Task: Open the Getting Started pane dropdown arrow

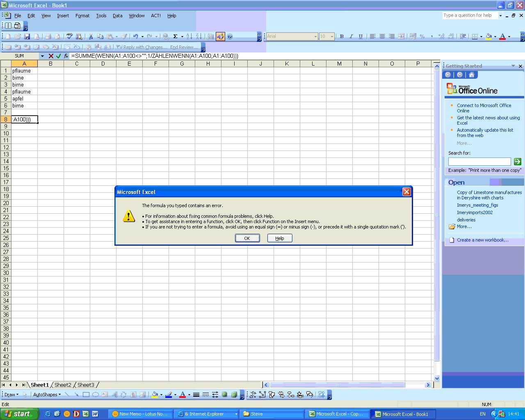Action: [513, 66]
